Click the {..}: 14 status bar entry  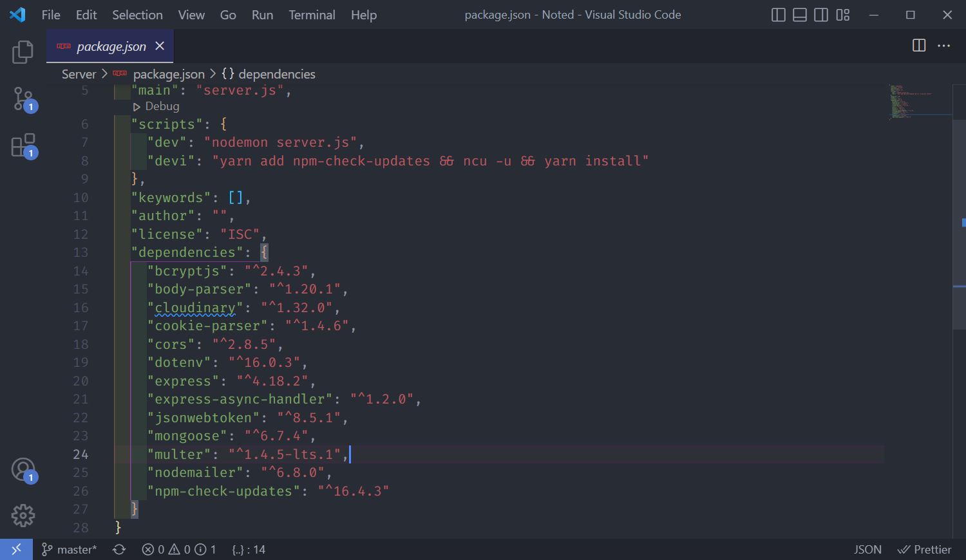point(249,550)
